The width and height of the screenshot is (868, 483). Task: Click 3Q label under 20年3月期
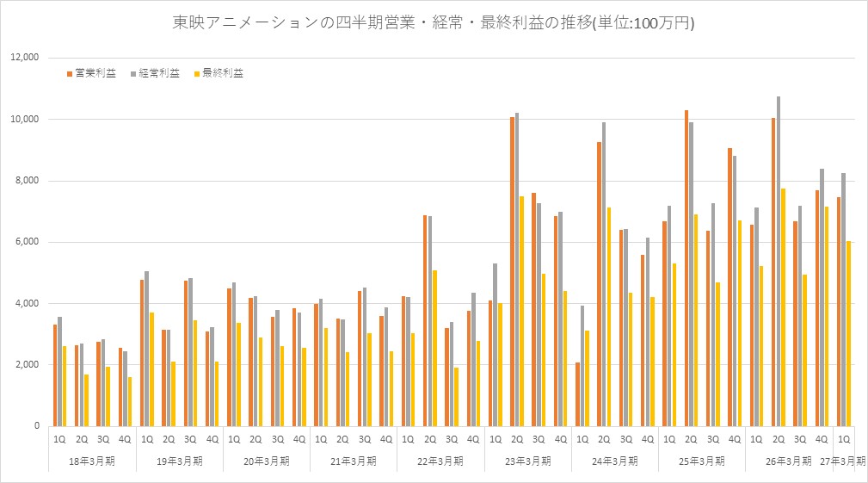[277, 439]
